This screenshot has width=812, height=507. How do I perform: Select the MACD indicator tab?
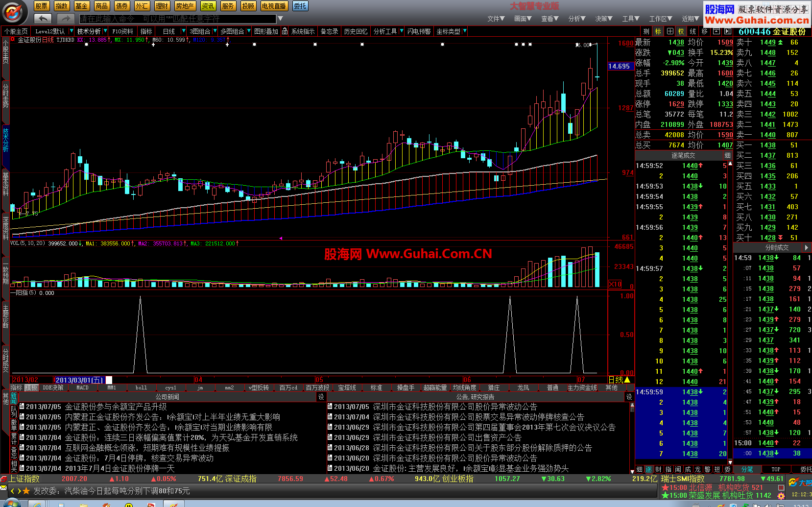(82, 387)
